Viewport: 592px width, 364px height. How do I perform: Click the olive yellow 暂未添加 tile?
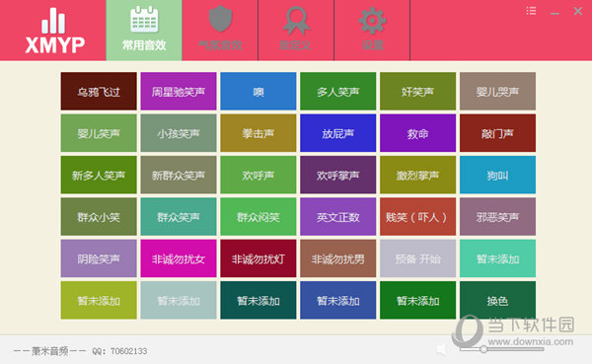(99, 300)
